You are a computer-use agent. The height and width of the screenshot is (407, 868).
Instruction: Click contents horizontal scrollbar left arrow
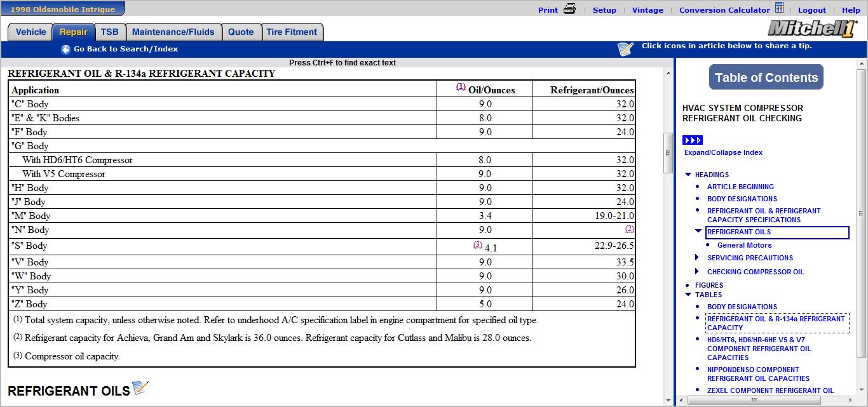tap(682, 401)
